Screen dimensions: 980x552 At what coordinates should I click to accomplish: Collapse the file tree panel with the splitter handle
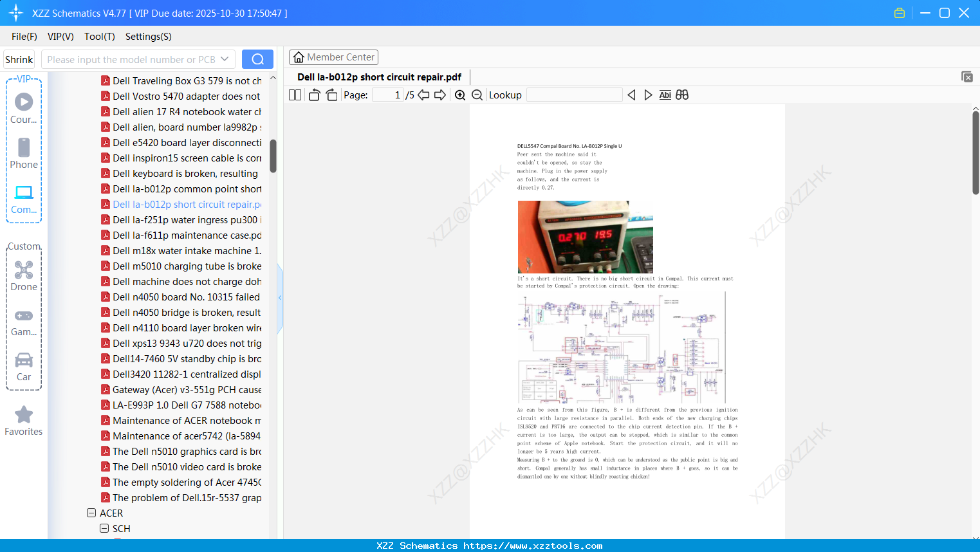280,298
